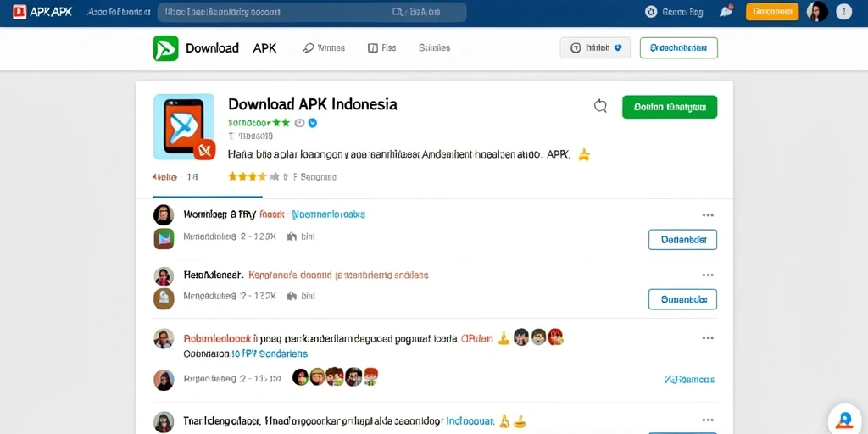Click the brown app icon under Reiondenear post
The width and height of the screenshot is (868, 434).
tap(164, 298)
